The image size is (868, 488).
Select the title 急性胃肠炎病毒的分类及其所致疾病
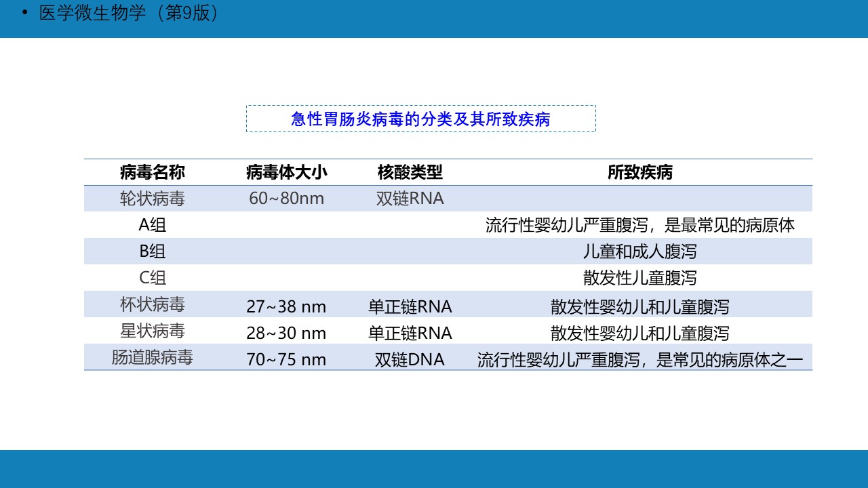(x=420, y=119)
